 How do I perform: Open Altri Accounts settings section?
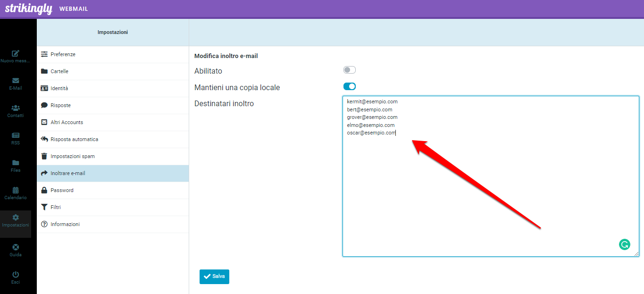coord(113,122)
